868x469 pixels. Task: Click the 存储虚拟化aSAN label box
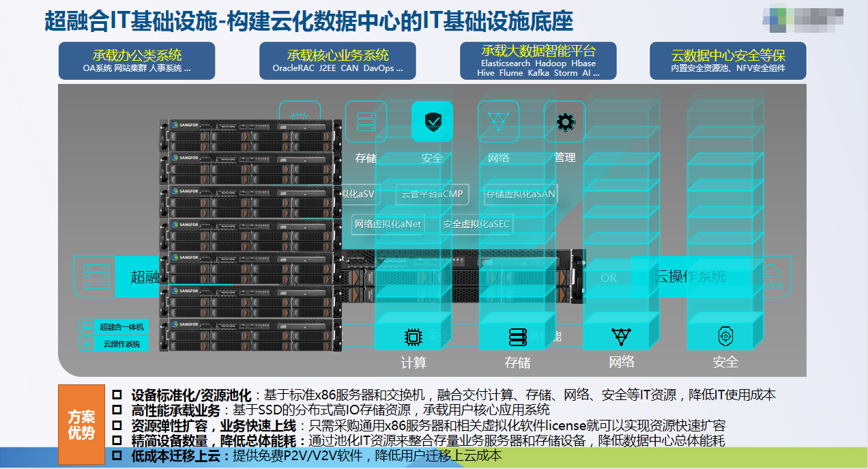tap(520, 194)
